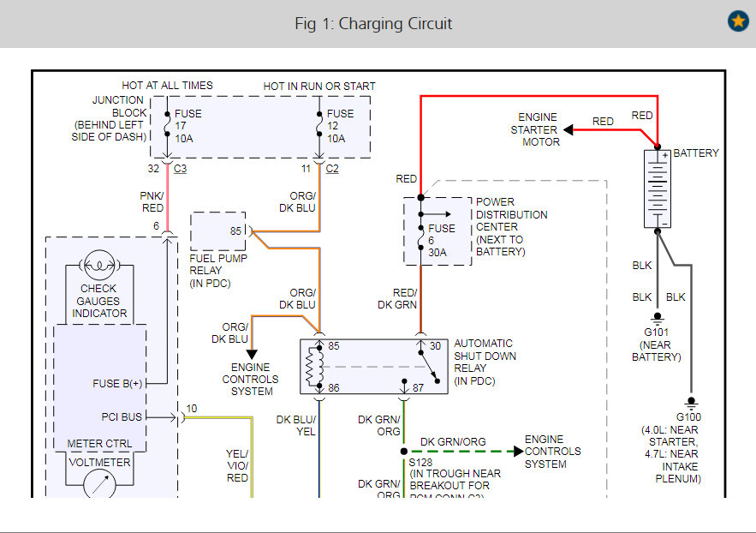The image size is (756, 533).
Task: Click the 'HOT IN RUN OR START' label
Action: 319,87
